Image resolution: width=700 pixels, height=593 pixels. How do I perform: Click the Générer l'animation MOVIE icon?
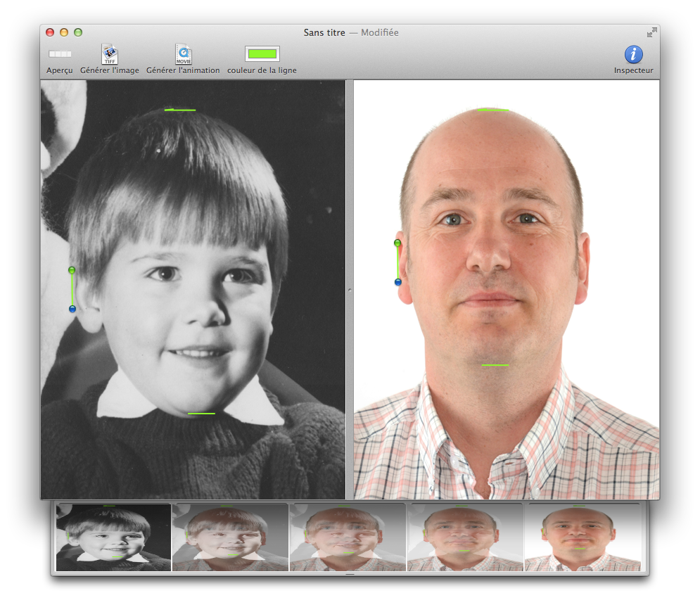click(x=183, y=54)
